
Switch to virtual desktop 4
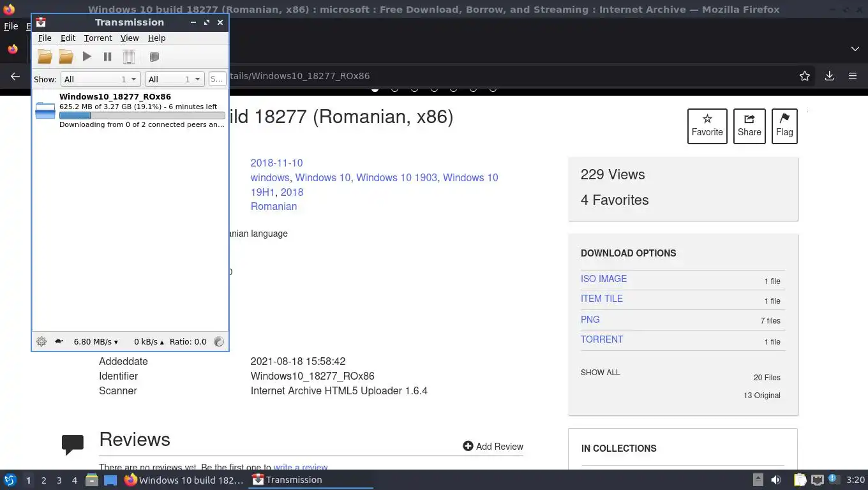(x=75, y=480)
